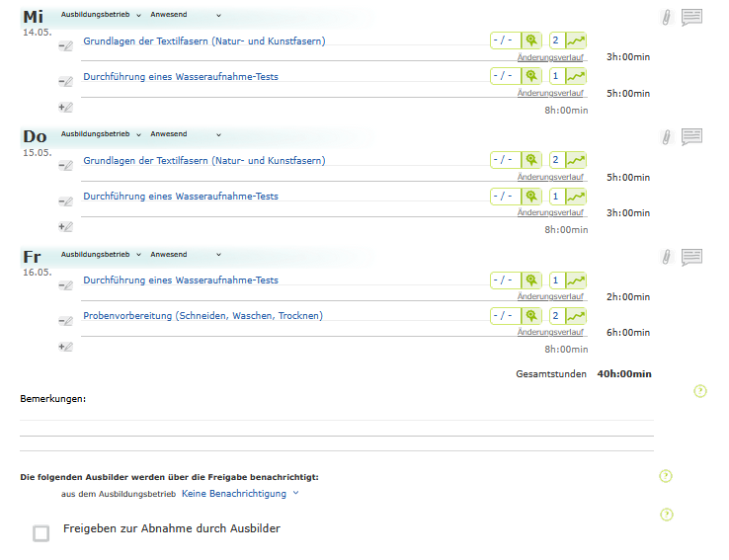Viewport: 729px width, 560px height.
Task: Open attachment paperclip for Freitag 16.05.
Action: pyautogui.click(x=666, y=257)
